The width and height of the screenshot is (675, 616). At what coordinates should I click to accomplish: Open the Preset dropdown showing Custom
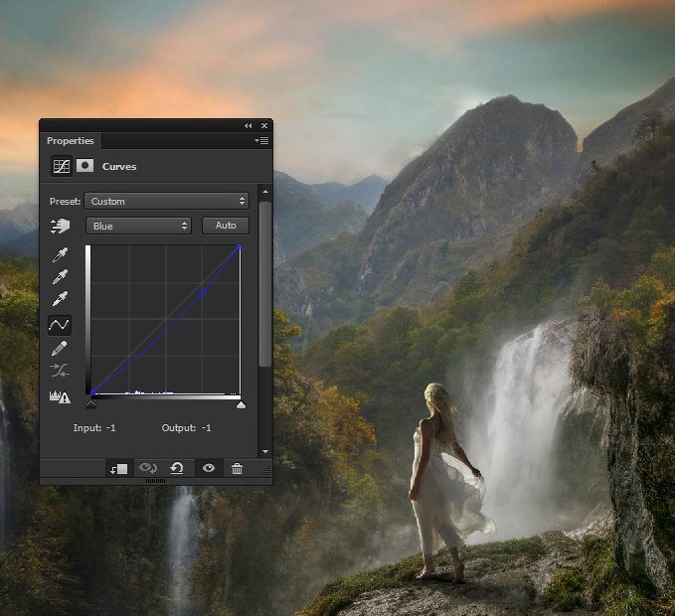[x=166, y=201]
